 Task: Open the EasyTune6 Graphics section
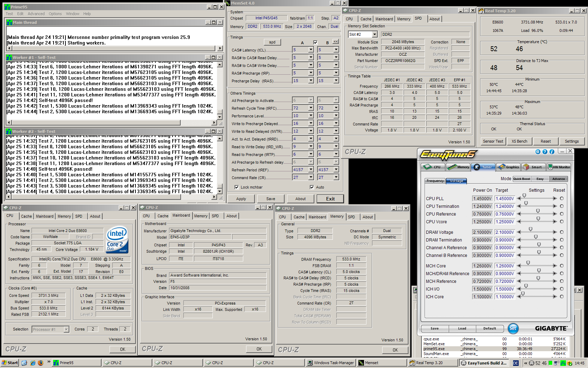pos(508,167)
